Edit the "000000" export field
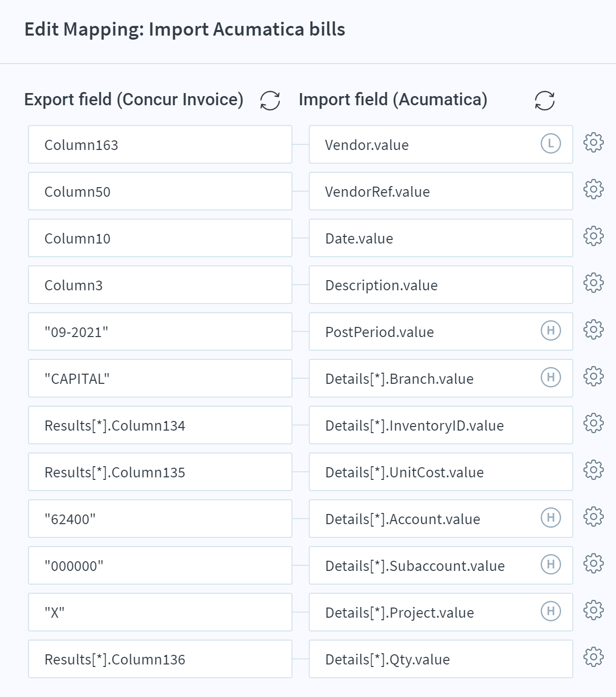 tap(160, 565)
